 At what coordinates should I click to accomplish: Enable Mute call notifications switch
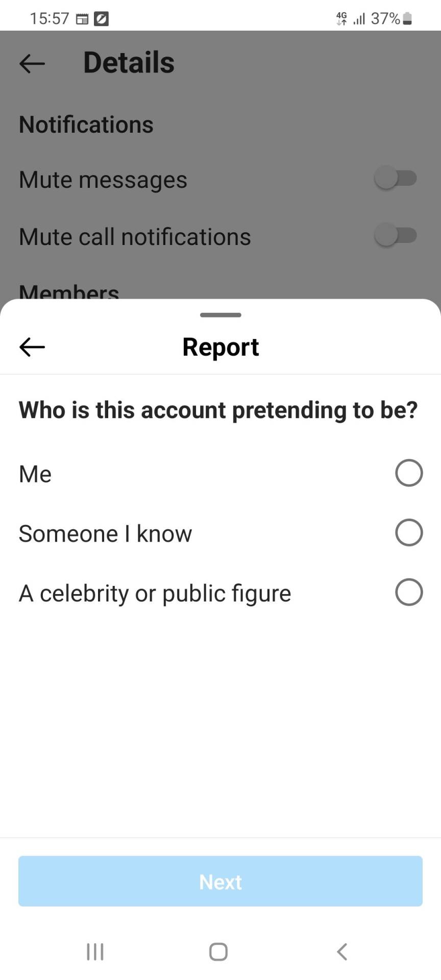tap(396, 236)
